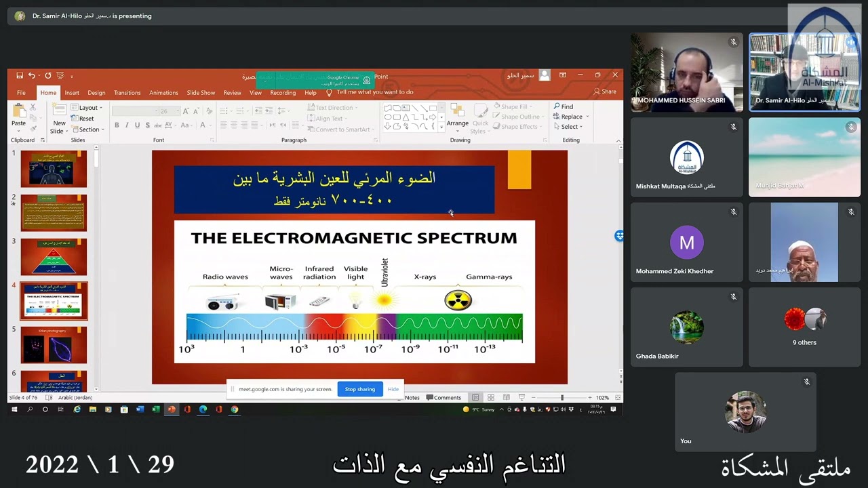Switch to the Insert tab
Viewport: 868px width, 488px height.
point(72,93)
